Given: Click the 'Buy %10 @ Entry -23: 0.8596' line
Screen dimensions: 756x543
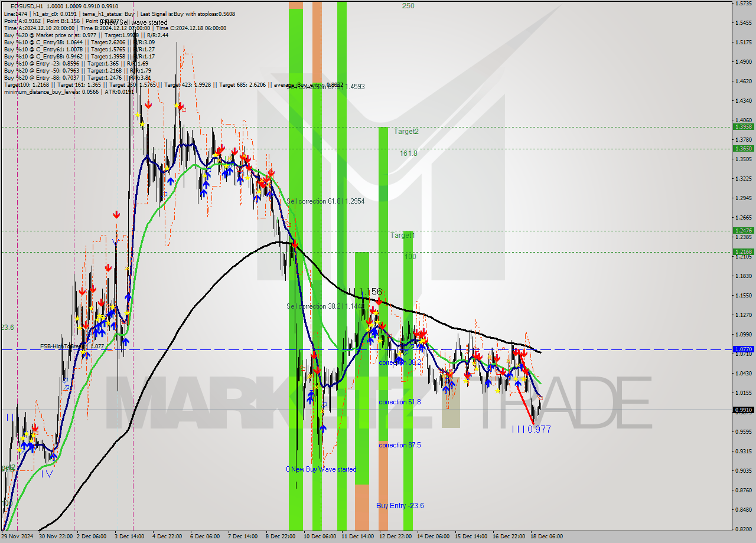Looking at the screenshot, I should click(x=76, y=63).
